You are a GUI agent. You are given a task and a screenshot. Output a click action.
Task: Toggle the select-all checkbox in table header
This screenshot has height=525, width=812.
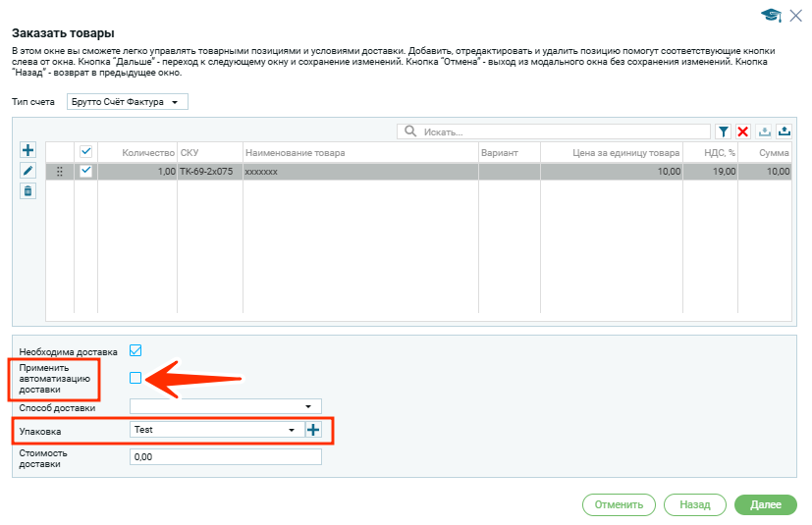click(x=86, y=152)
